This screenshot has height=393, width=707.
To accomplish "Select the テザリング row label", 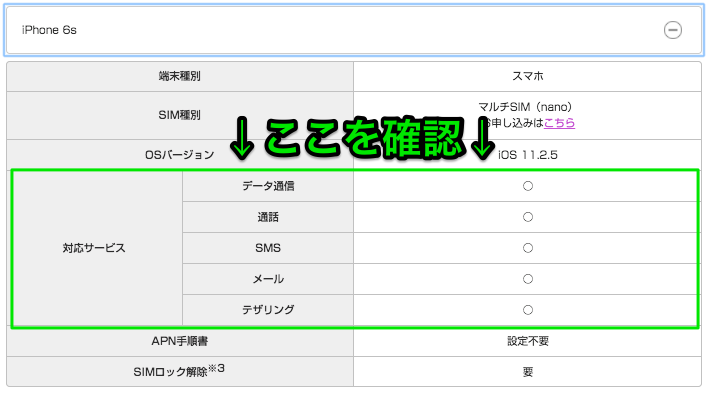I will point(268,310).
